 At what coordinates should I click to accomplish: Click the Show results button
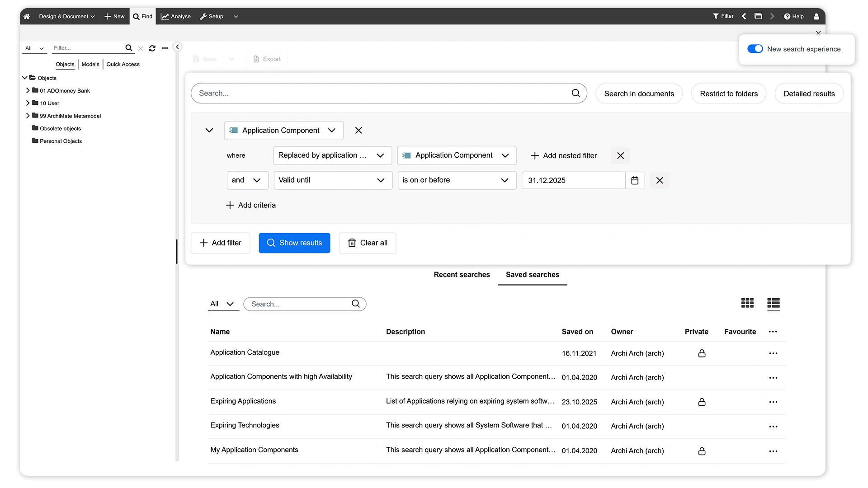294,243
